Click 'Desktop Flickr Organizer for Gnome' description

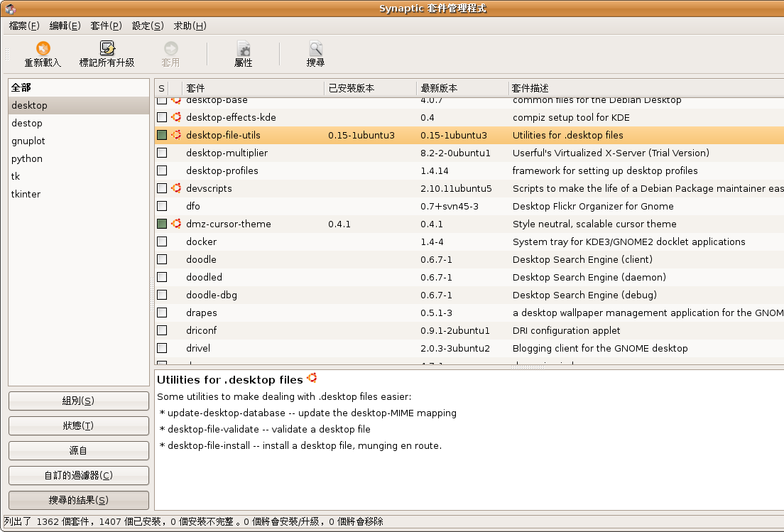point(593,206)
